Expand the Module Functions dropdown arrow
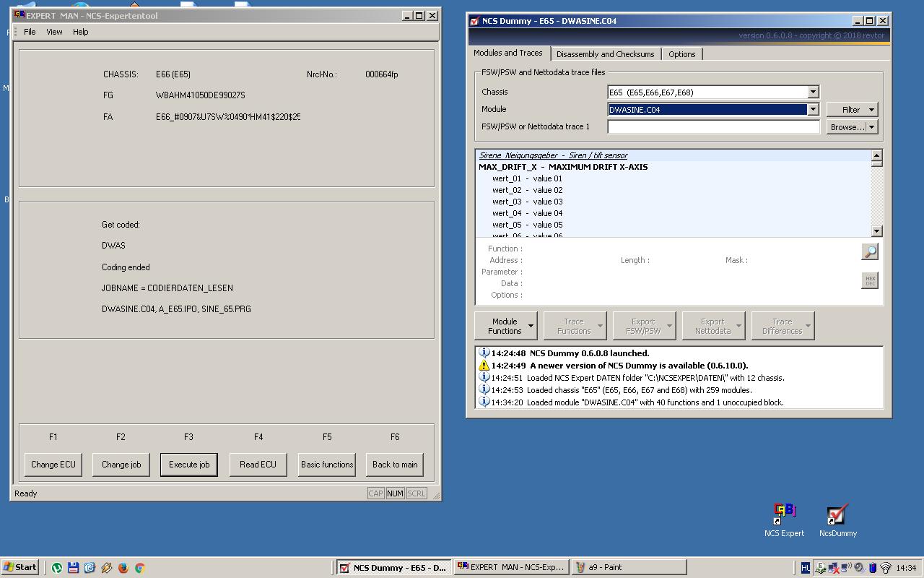The height and width of the screenshot is (578, 924). point(531,326)
